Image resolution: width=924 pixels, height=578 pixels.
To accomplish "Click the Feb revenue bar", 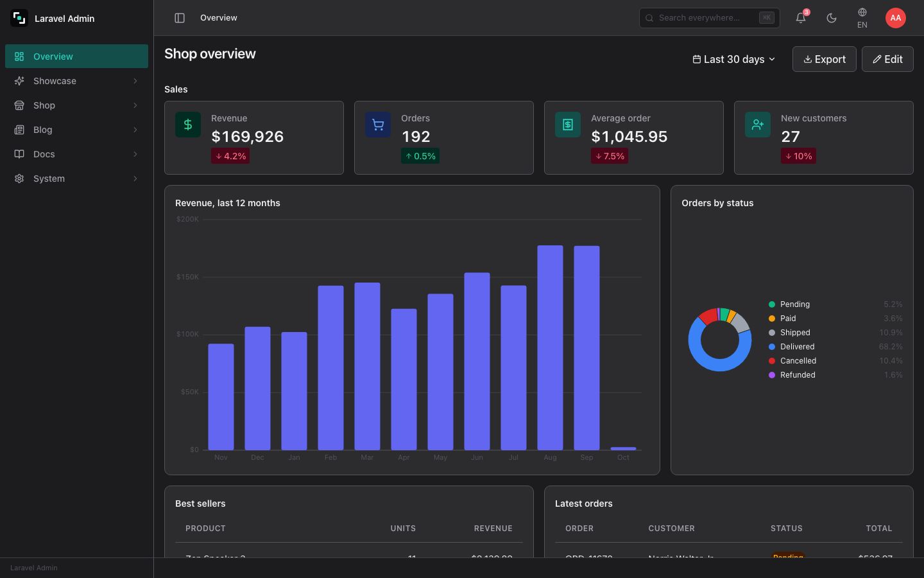I will (330, 367).
